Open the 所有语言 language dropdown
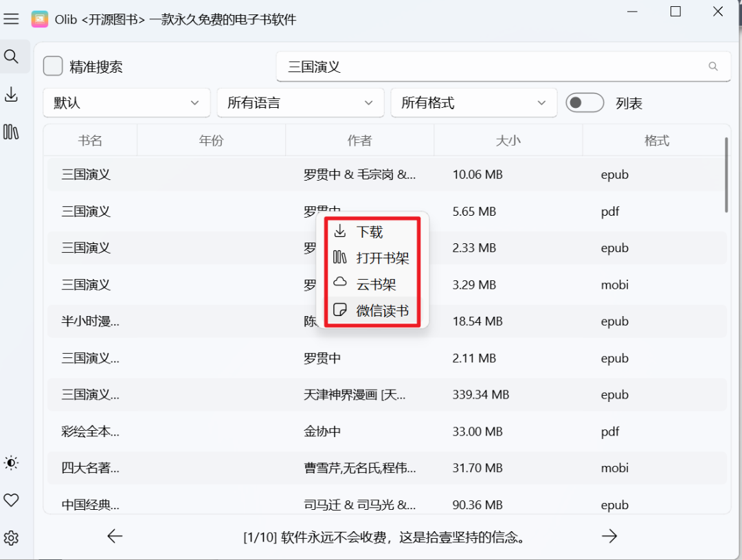742x560 pixels. 300,102
